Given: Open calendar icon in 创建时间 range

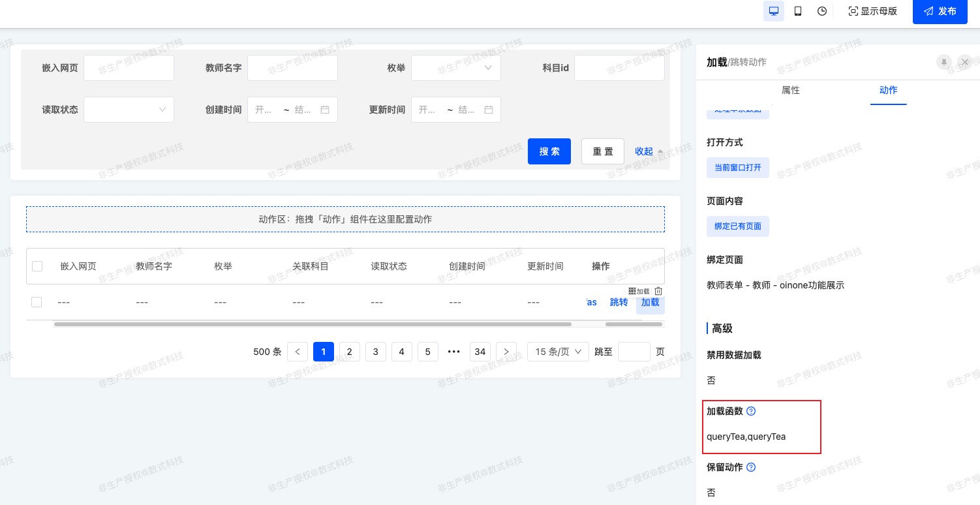Looking at the screenshot, I should (325, 110).
